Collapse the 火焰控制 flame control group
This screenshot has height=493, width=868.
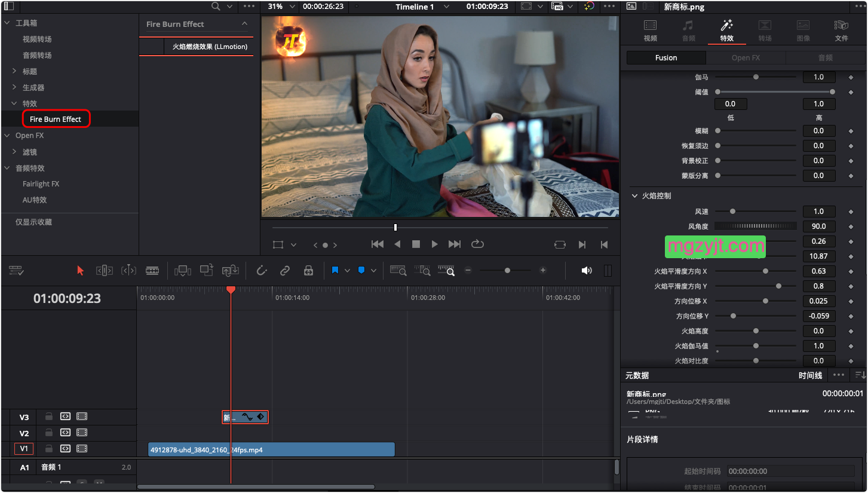[x=634, y=196]
